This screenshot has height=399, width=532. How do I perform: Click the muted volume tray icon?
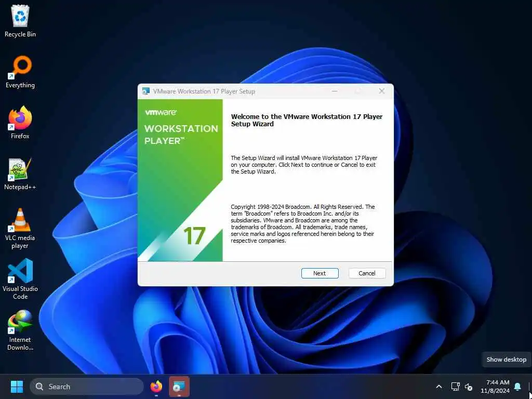point(469,387)
